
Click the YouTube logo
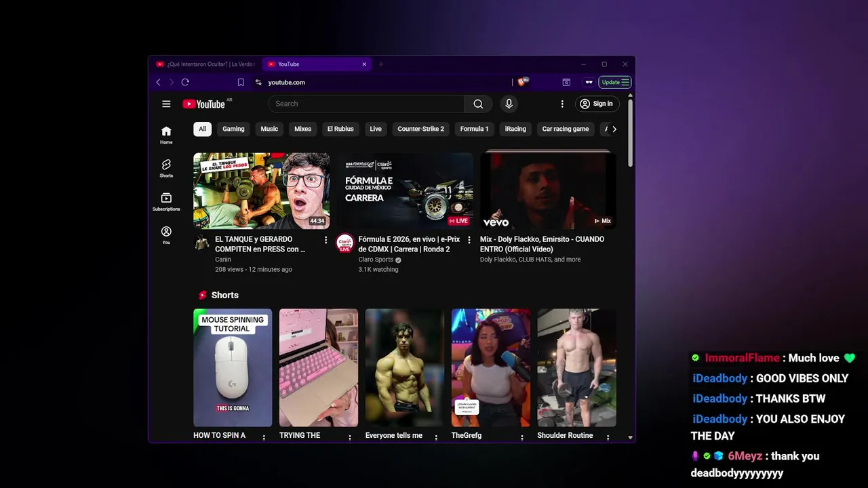[x=204, y=104]
